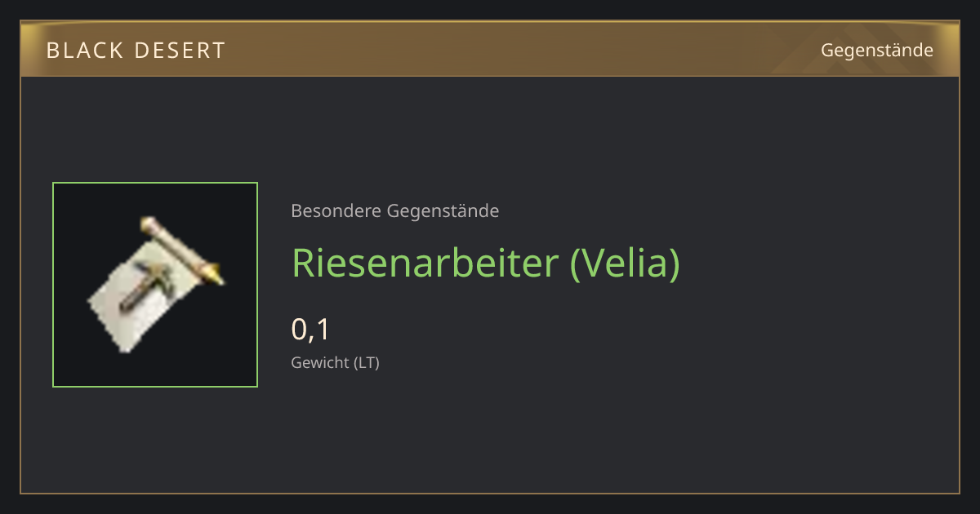Viewport: 980px width, 514px height.
Task: Select the Besondere Gegenstände category label
Action: [x=394, y=211]
